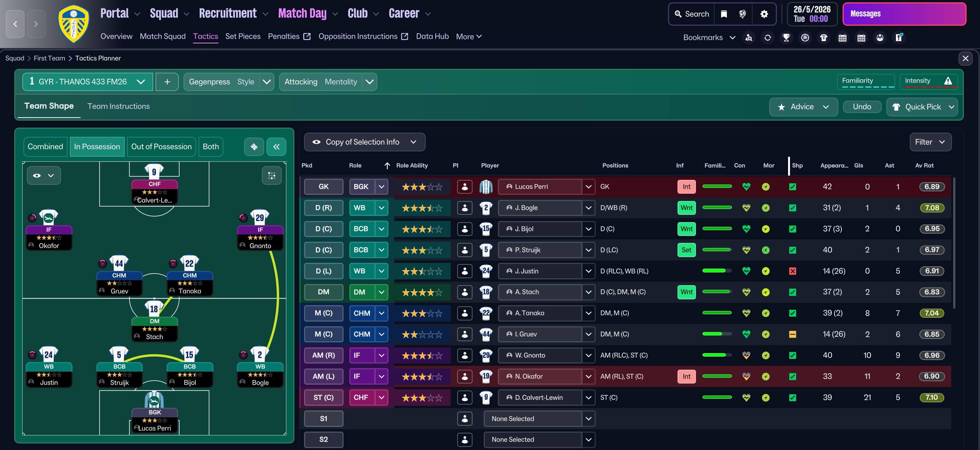The width and height of the screenshot is (980, 450).
Task: Click the trophy icon in bookmarks bar
Action: (786, 38)
